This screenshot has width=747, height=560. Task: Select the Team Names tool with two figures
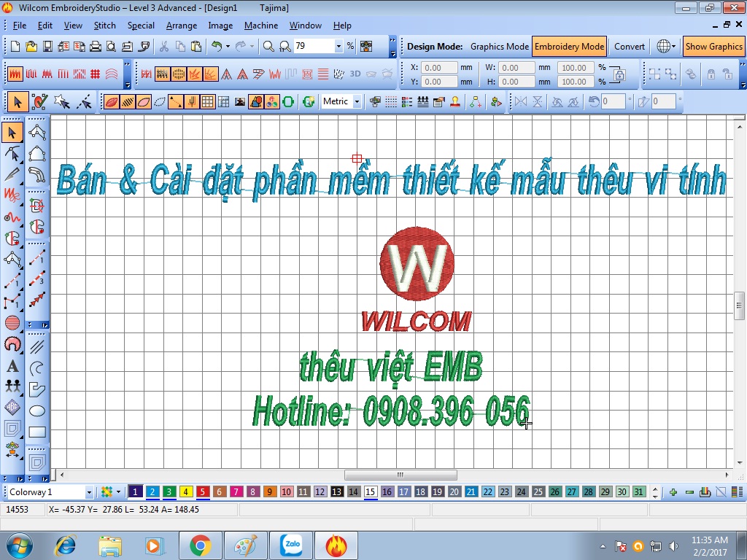click(x=12, y=386)
